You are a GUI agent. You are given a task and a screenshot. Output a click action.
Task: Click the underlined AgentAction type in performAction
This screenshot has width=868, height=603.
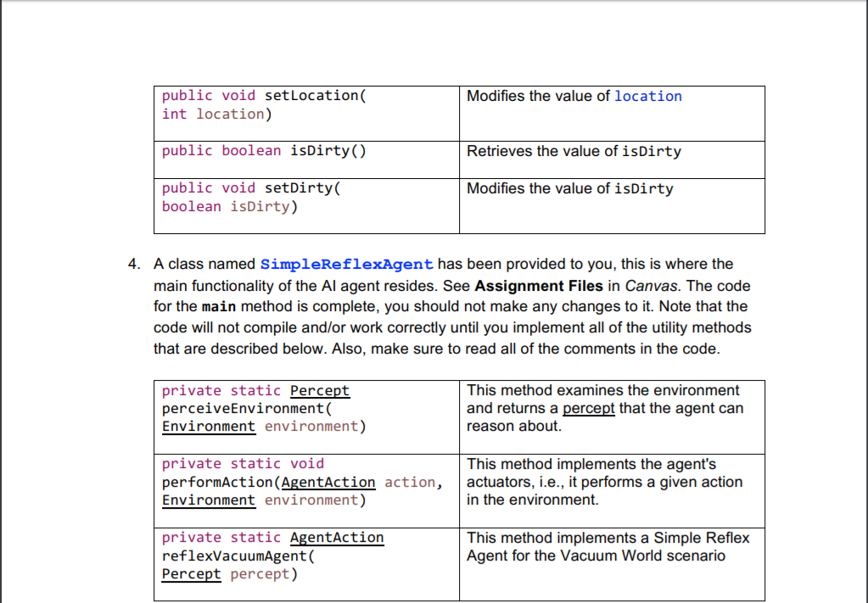coord(328,482)
